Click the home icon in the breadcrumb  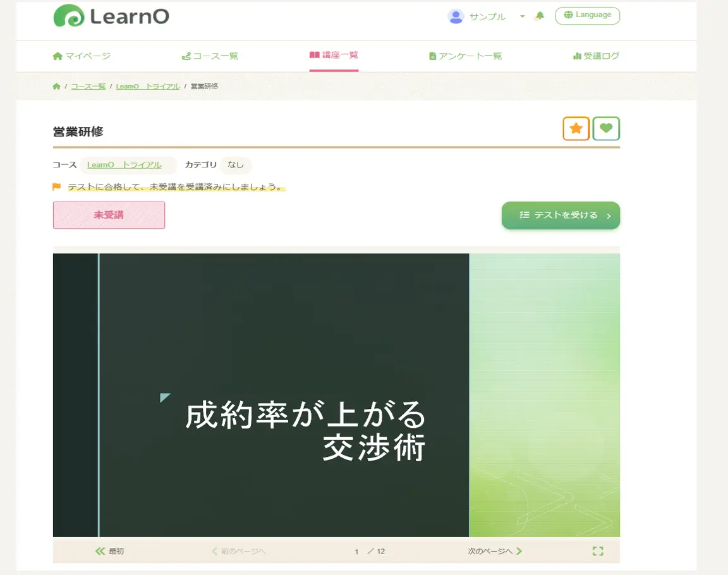point(57,86)
